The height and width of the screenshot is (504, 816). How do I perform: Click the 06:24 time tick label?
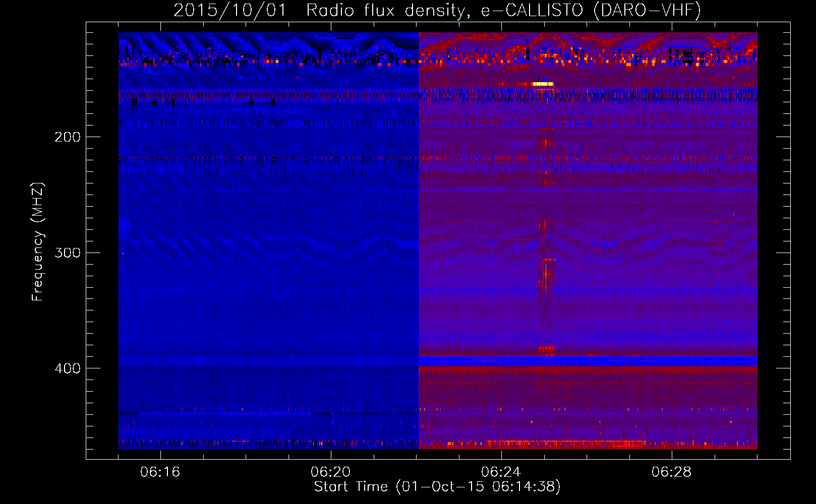[501, 472]
